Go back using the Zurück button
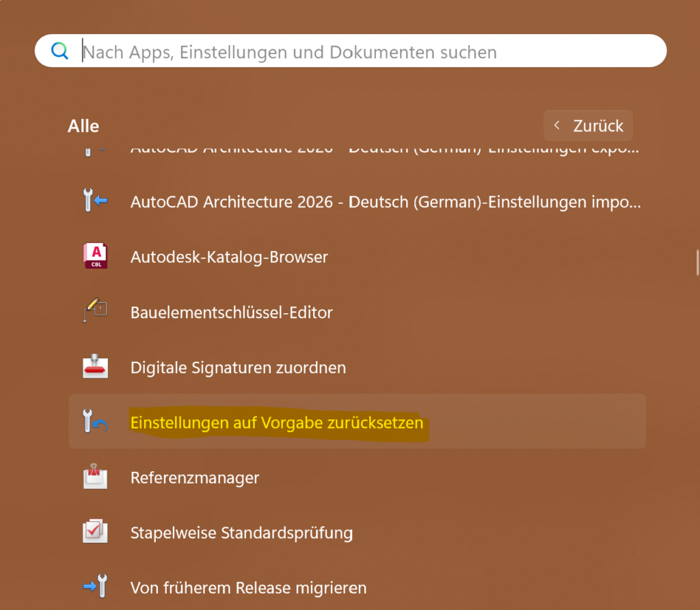 click(x=589, y=126)
